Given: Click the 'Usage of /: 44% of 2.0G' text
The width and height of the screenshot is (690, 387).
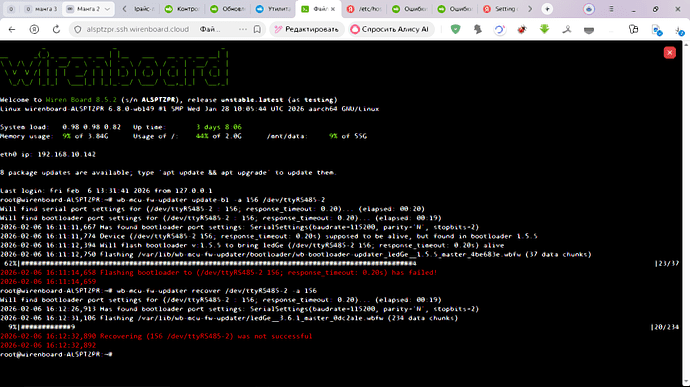Looking at the screenshot, I should click(187, 136).
